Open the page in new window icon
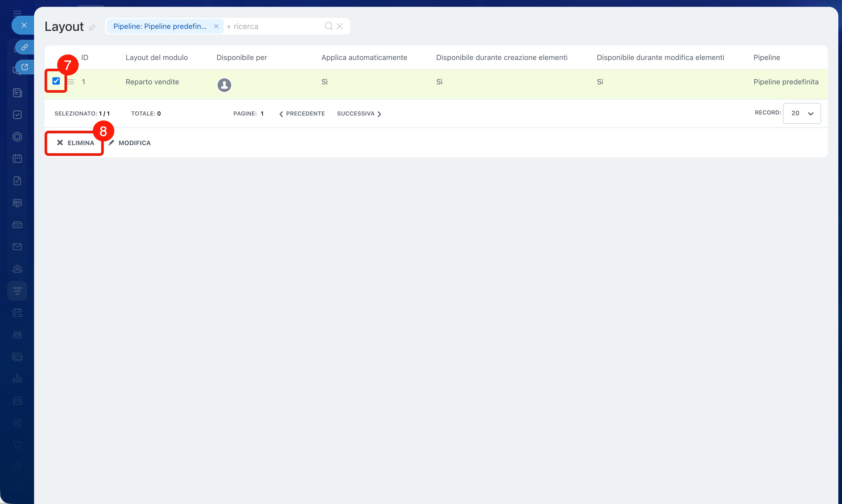842x504 pixels. (x=24, y=67)
